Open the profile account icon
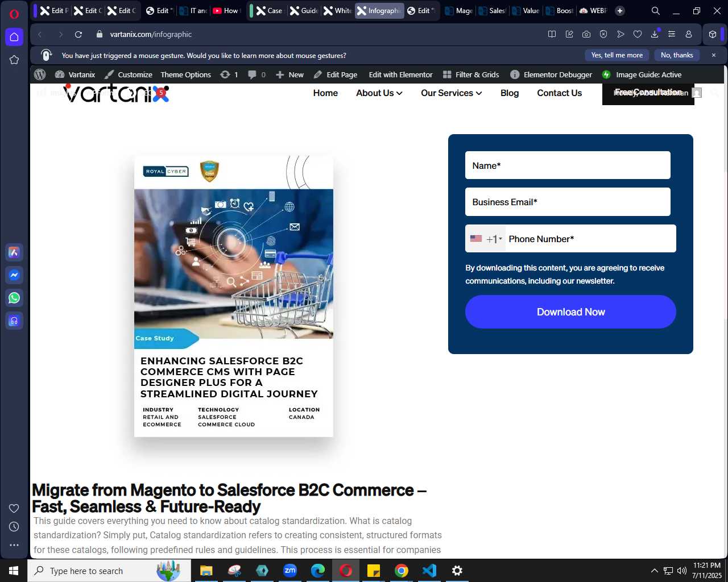The height and width of the screenshot is (582, 728). point(689,35)
